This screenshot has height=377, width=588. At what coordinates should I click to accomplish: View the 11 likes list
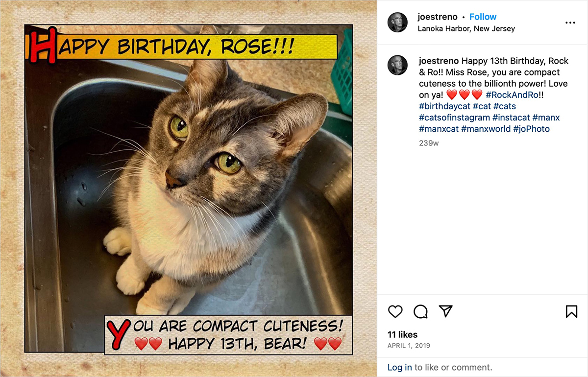(x=402, y=335)
